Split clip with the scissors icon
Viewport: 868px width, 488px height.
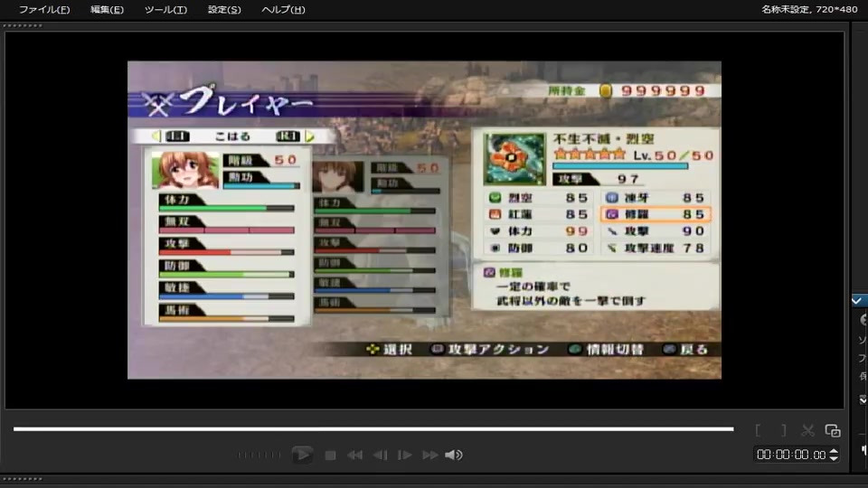pyautogui.click(x=807, y=430)
